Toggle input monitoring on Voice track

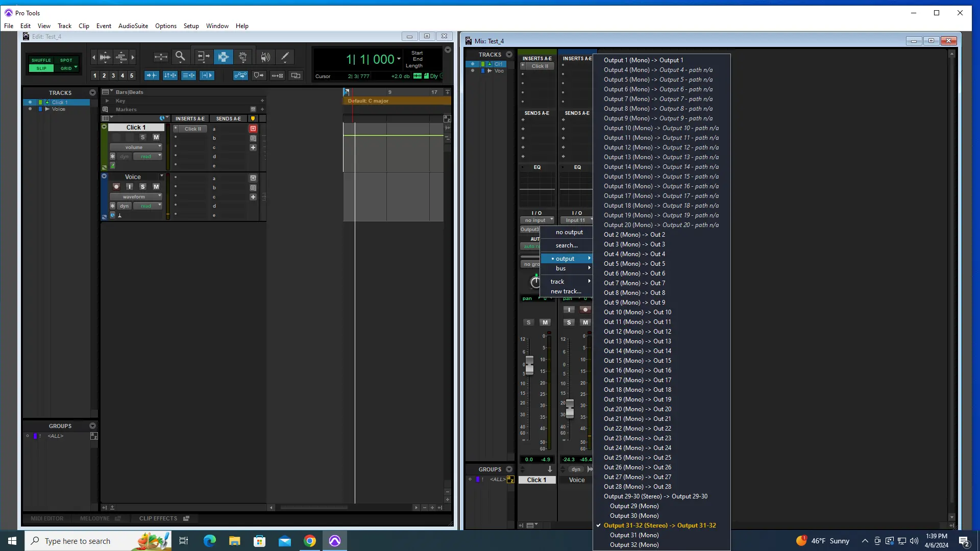[130, 187]
